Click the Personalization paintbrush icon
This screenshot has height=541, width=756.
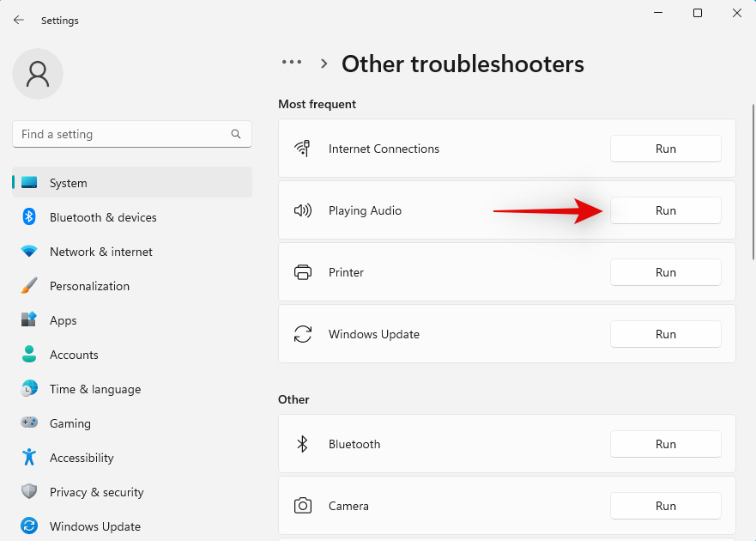[x=29, y=286]
